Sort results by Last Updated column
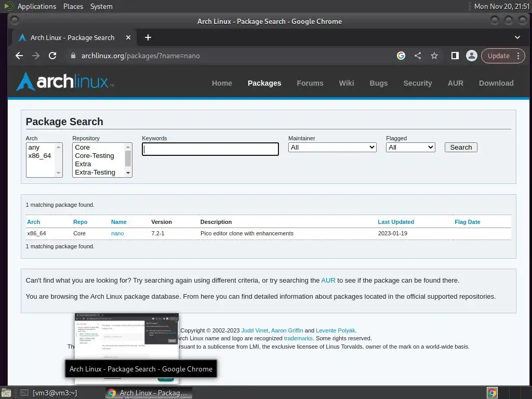The image size is (532, 399). coord(396,222)
